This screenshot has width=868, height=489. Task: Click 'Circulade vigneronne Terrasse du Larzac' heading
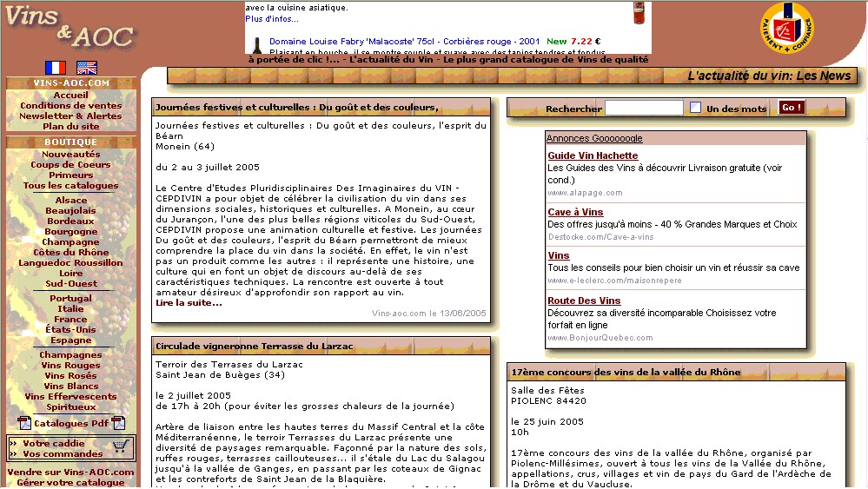254,347
